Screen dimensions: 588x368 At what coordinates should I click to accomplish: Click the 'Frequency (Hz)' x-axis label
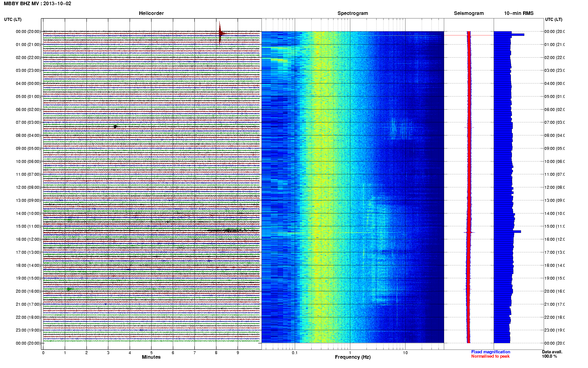click(353, 357)
